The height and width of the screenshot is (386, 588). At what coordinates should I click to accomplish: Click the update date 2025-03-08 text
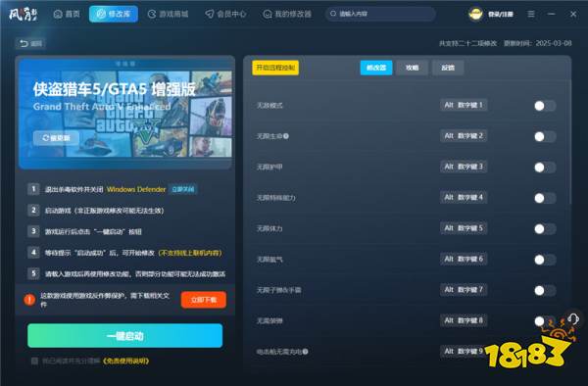tap(554, 43)
